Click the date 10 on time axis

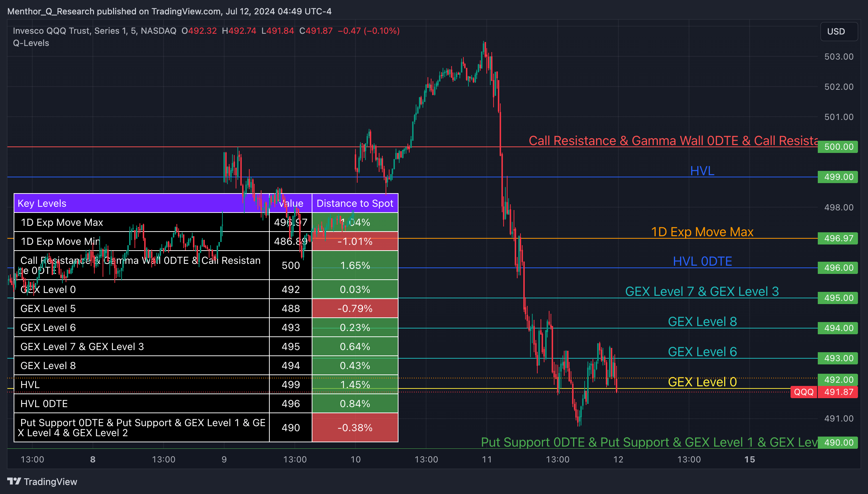tap(355, 460)
